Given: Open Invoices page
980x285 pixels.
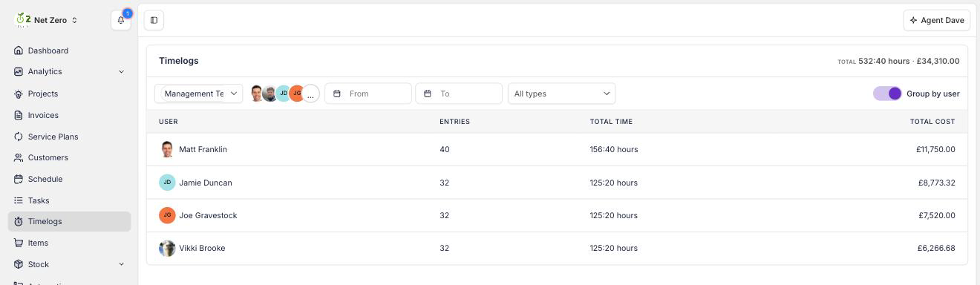Looking at the screenshot, I should coord(70,115).
